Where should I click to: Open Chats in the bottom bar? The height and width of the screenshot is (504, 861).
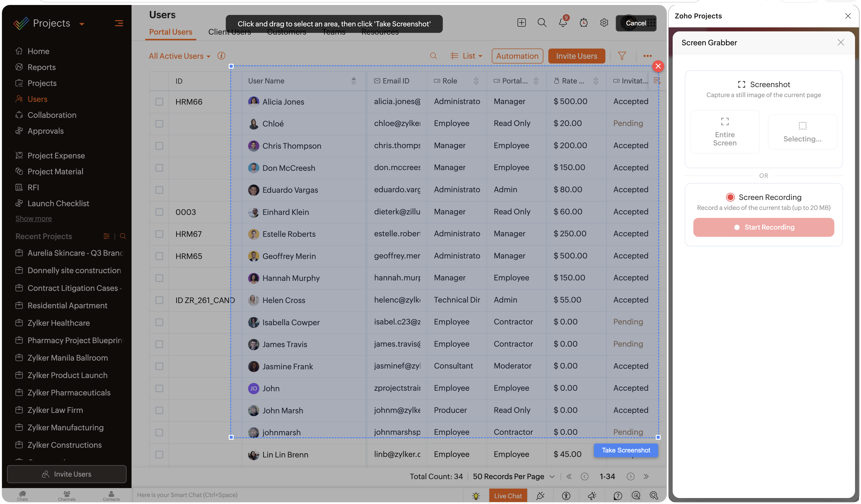pos(22,496)
